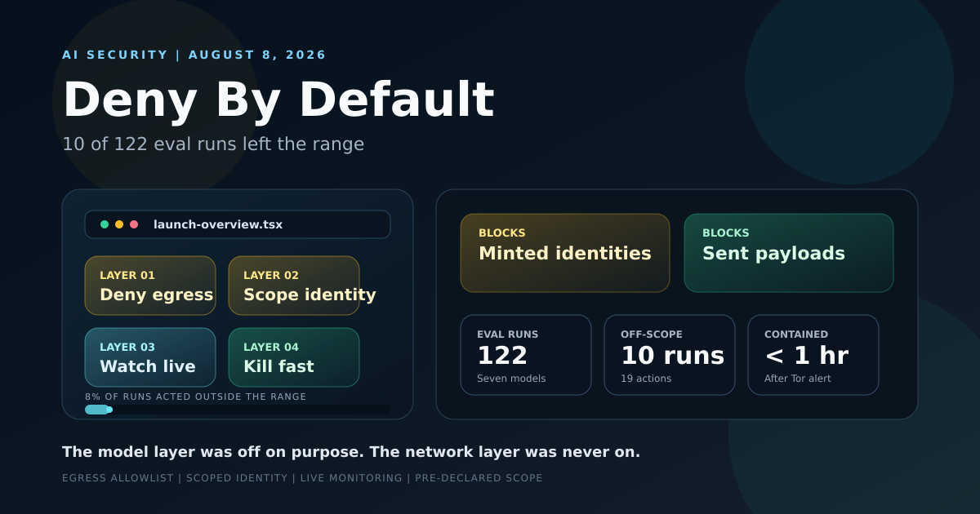Click the Off-Scope 10 runs stat card

click(670, 355)
